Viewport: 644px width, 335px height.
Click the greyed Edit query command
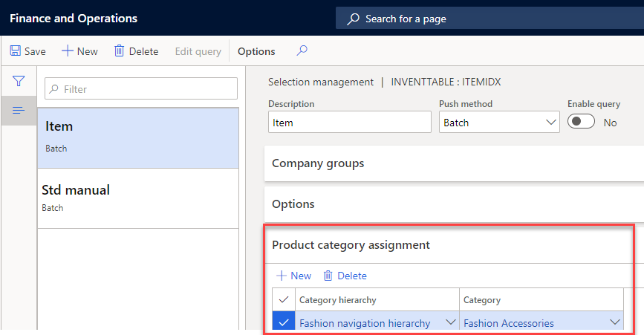[198, 51]
